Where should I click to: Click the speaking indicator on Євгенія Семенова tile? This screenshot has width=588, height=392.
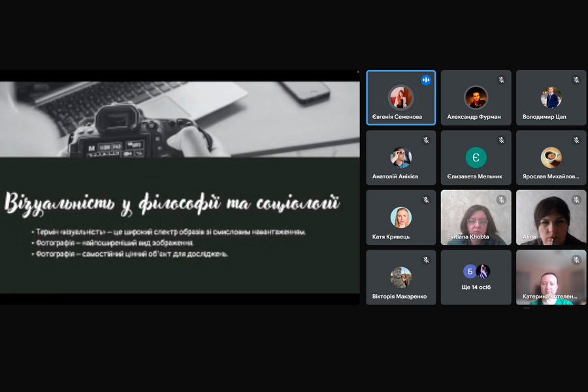tap(426, 80)
